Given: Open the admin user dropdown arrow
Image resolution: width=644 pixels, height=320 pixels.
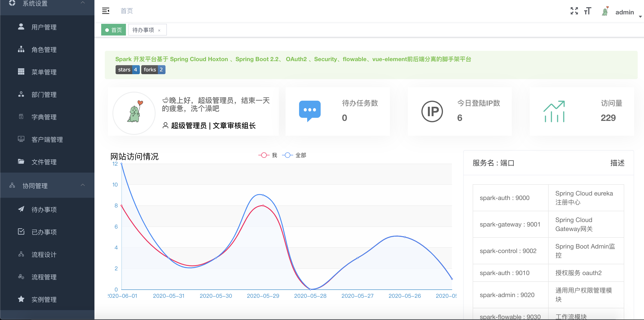Looking at the screenshot, I should tap(640, 17).
